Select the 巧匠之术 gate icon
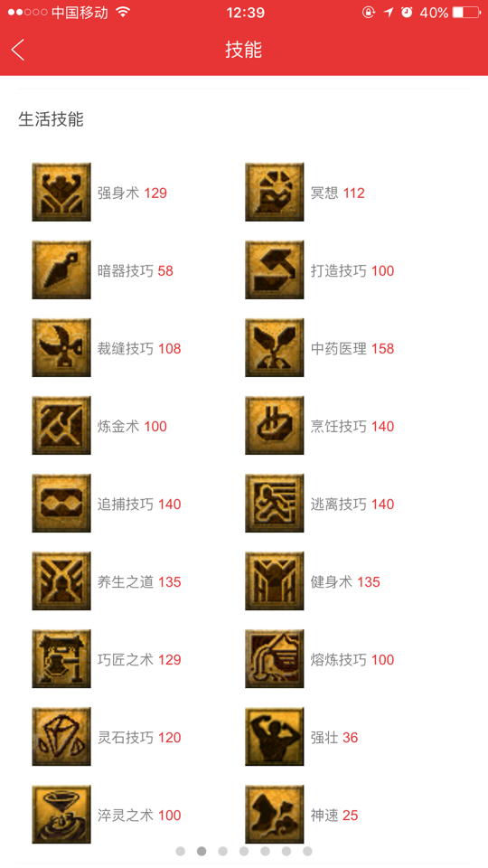The height and width of the screenshot is (868, 488). point(61,659)
